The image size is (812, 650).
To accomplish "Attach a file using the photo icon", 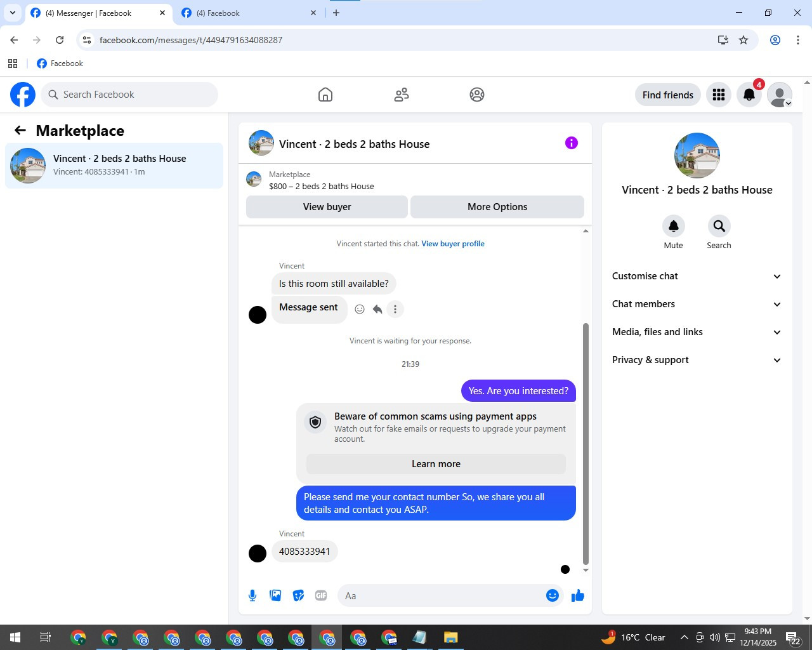I will point(275,595).
